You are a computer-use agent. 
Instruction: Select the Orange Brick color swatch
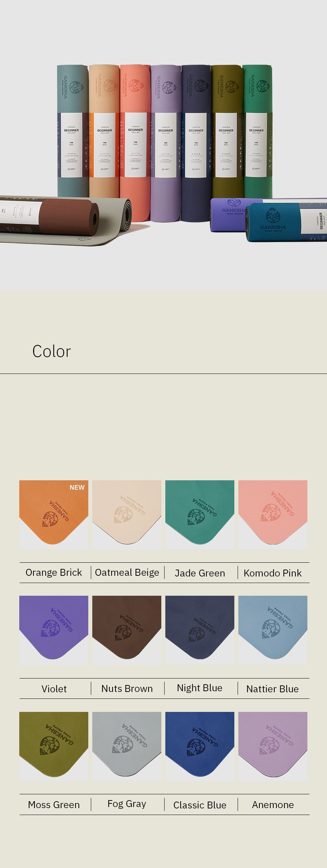point(54,514)
